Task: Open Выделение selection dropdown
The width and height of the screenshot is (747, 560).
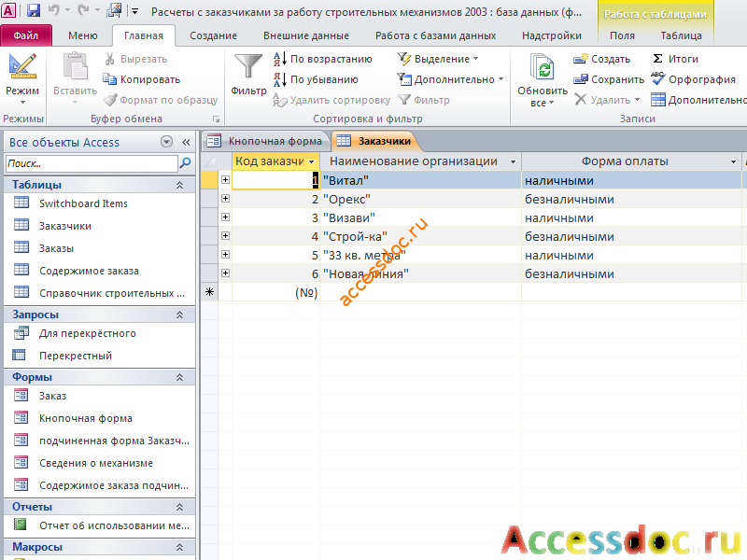Action: coord(438,59)
